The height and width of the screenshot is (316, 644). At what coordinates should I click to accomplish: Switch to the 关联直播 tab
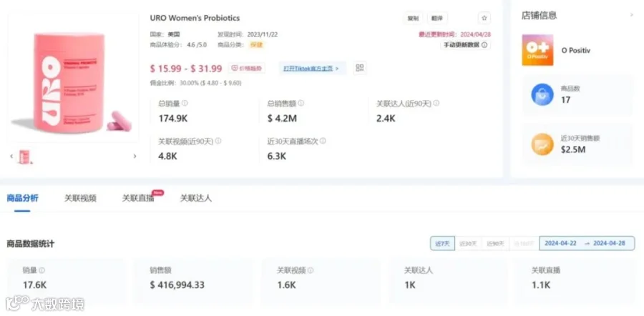(138, 198)
